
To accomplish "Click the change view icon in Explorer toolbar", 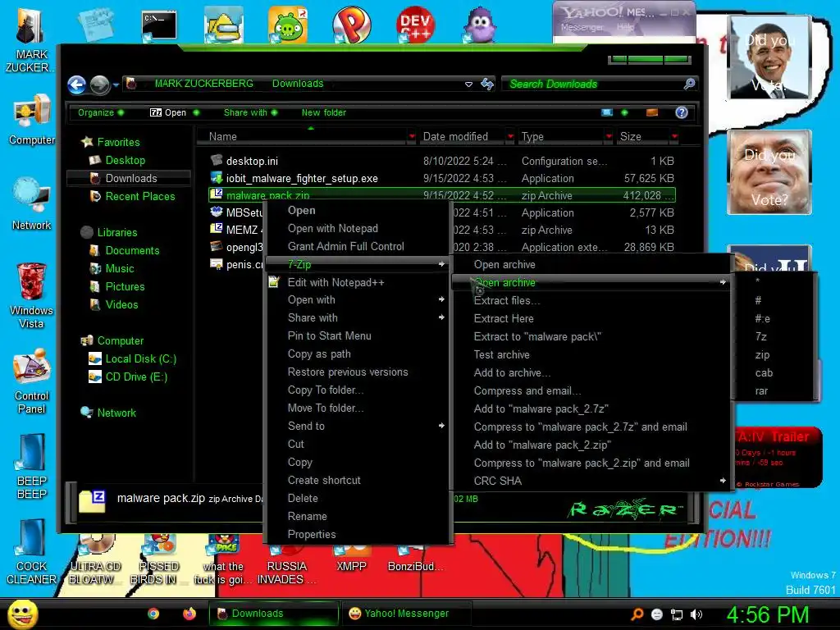I will click(x=607, y=112).
